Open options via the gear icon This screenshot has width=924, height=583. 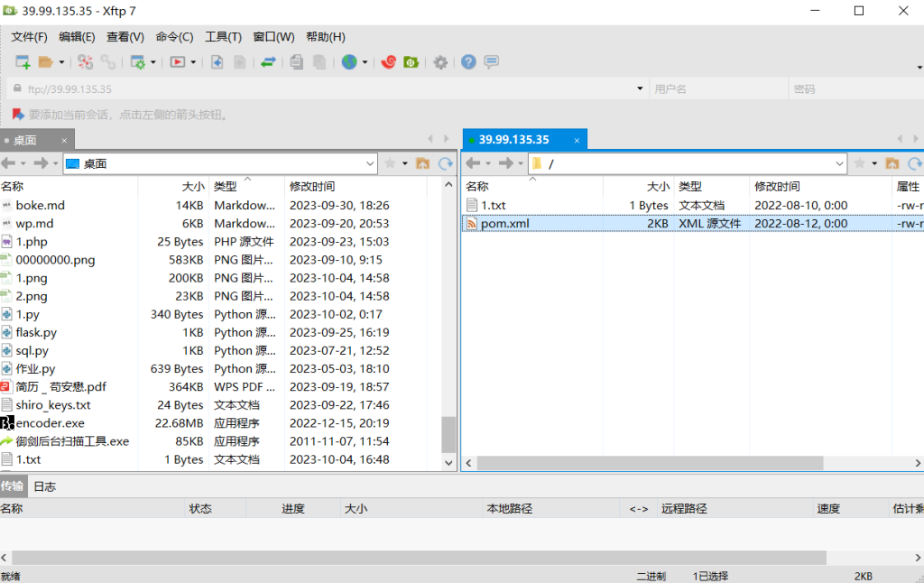point(440,62)
